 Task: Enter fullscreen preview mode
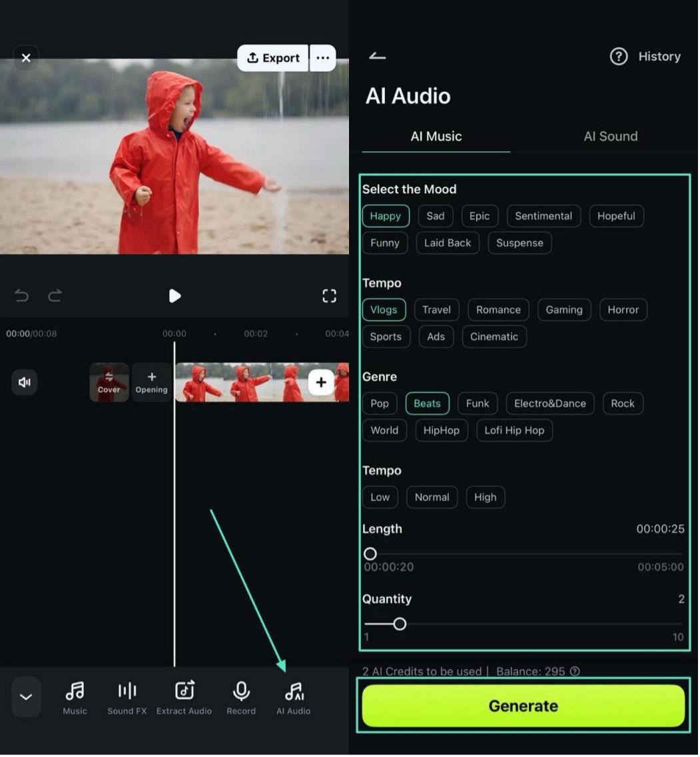(x=329, y=296)
